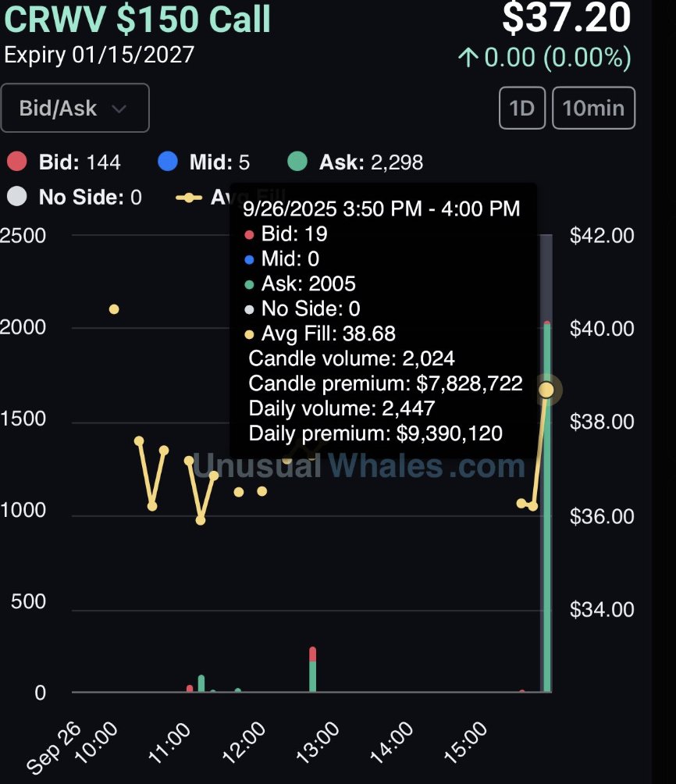
Task: Click the green up arrow beside 0.00
Action: pyautogui.click(x=468, y=58)
